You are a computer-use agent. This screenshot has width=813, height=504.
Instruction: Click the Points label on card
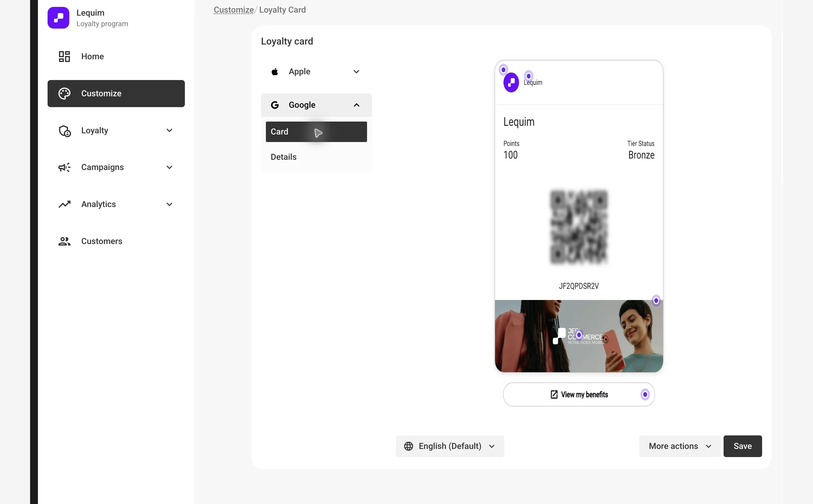click(x=511, y=143)
